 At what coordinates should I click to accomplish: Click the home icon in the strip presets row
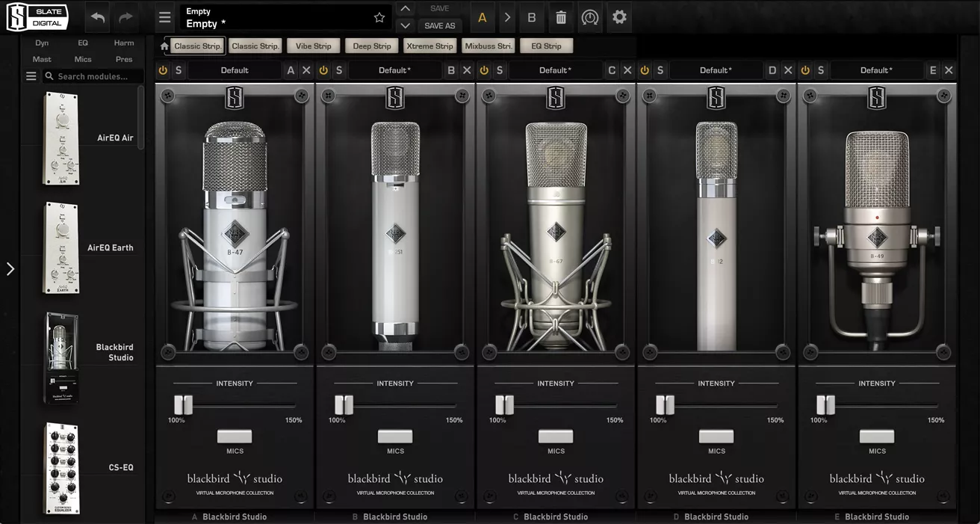pyautogui.click(x=164, y=46)
